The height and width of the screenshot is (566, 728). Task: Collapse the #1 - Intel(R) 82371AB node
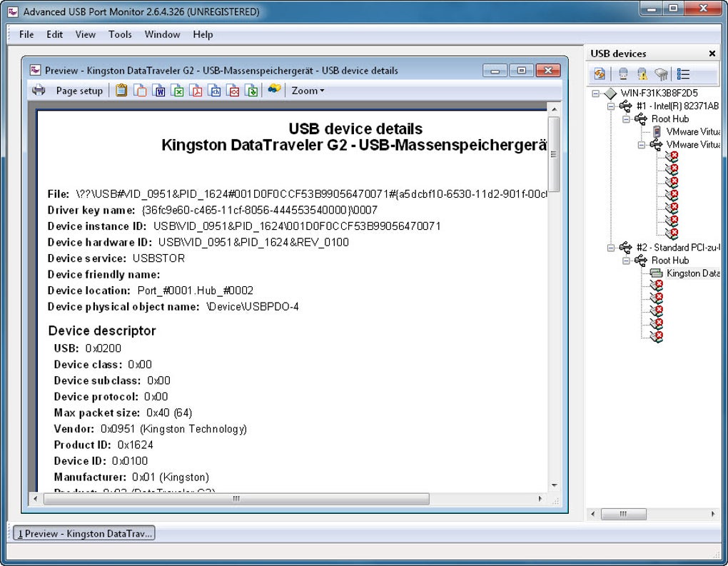pyautogui.click(x=611, y=106)
